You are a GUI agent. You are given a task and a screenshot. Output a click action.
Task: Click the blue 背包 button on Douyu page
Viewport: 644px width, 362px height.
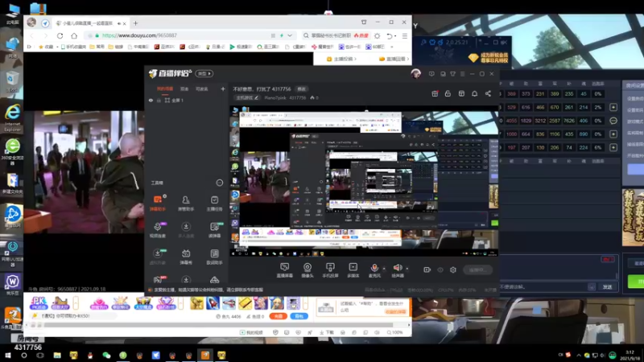tap(299, 316)
